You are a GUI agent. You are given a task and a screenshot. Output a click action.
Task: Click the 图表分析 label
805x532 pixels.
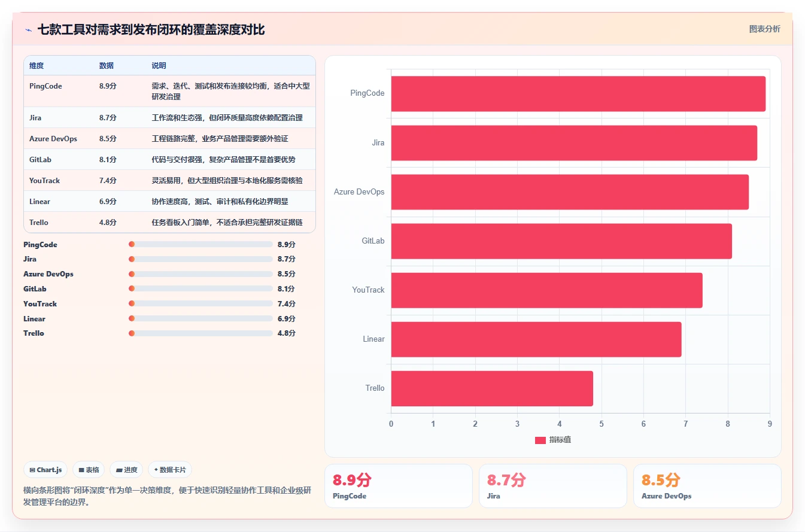point(764,29)
